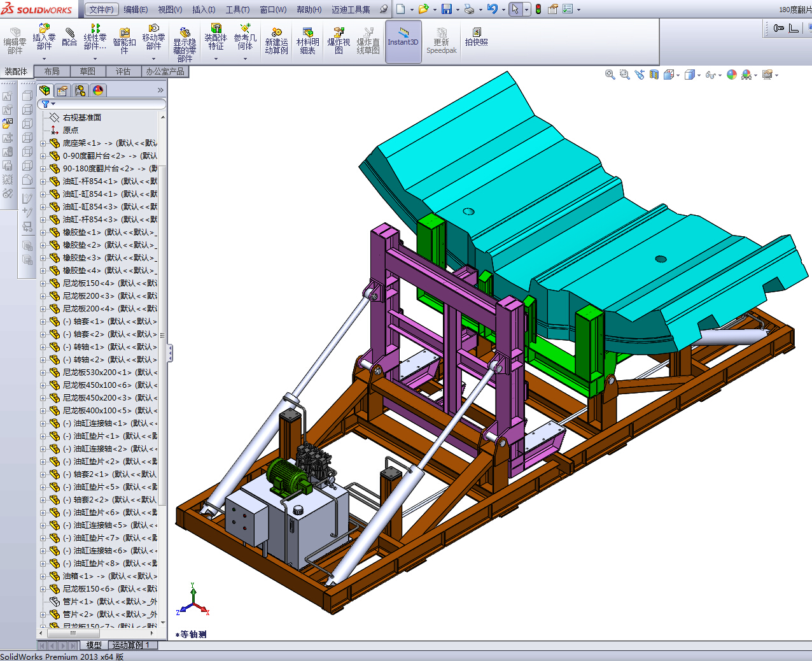Open the DisplayManager color wheel tab
Screen dimensions: 812x661
click(98, 90)
